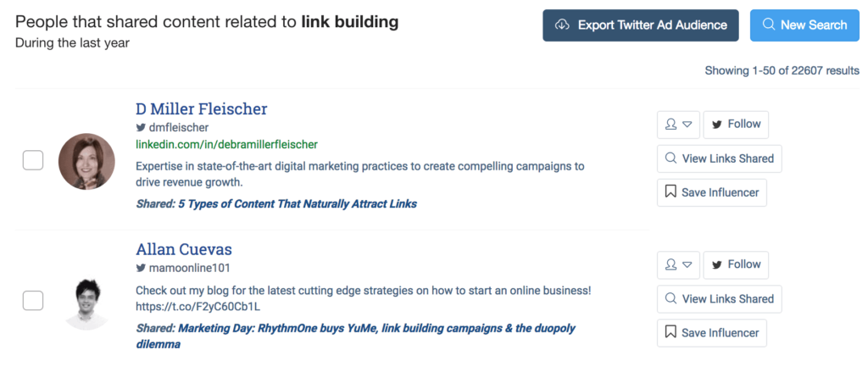Open the https://t.co/F2yC60Cb1L link

click(x=198, y=306)
